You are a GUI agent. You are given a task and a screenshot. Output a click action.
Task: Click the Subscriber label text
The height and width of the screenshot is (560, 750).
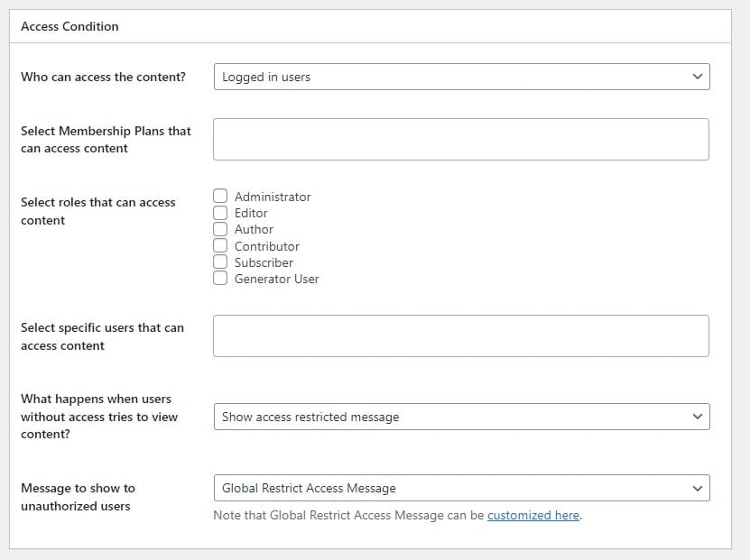click(264, 262)
